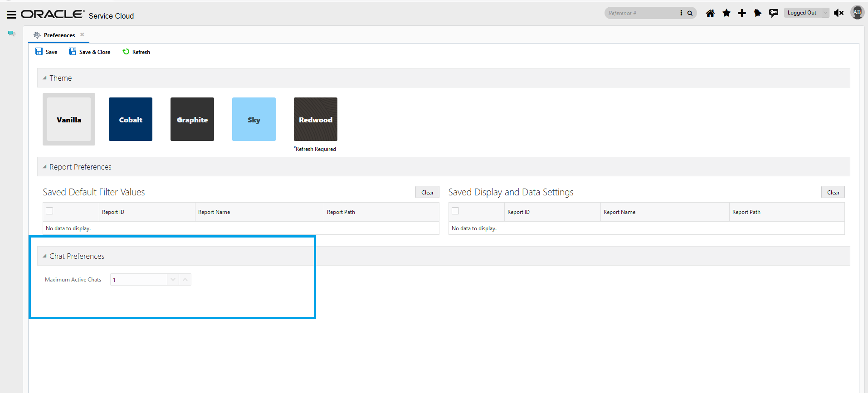Open the hamburger navigation menu
868x393 pixels.
11,15
